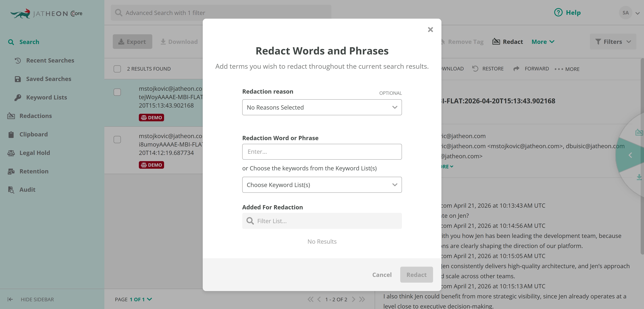Click the Advanced Search bar

click(221, 13)
